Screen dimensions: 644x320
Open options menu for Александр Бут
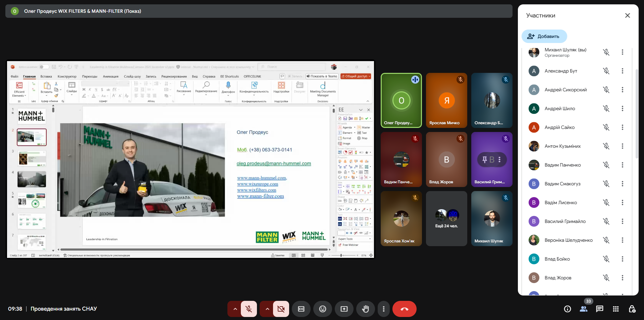tap(623, 71)
